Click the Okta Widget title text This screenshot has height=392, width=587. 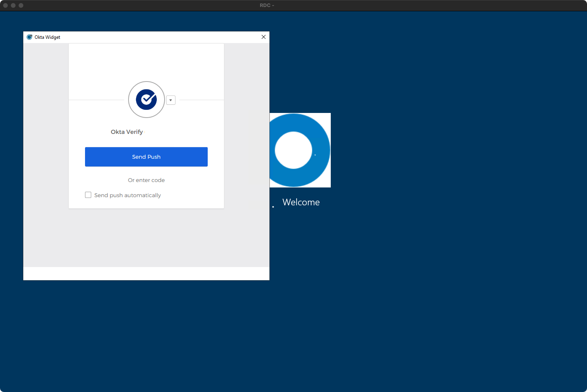click(47, 37)
